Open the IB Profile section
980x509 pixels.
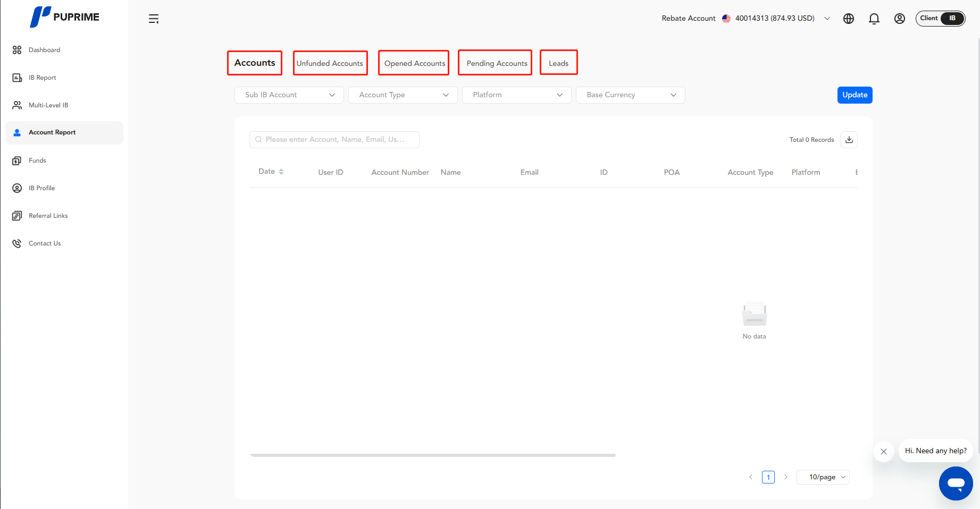point(41,188)
